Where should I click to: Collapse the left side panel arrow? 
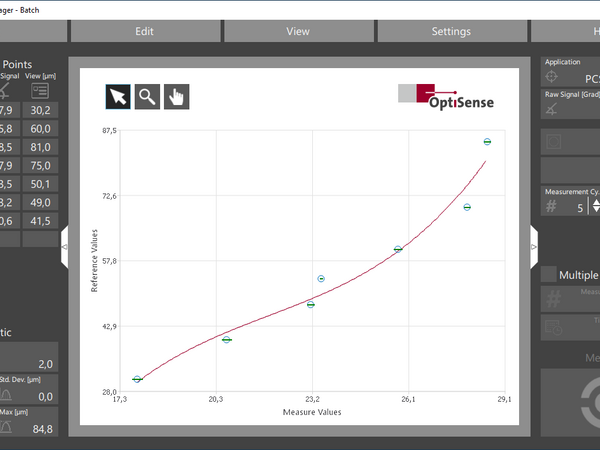(64, 247)
